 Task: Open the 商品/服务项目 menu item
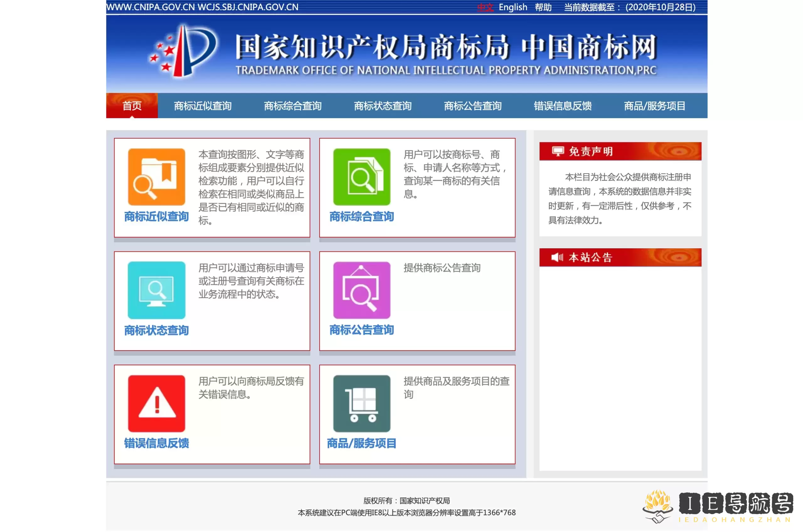coord(654,106)
